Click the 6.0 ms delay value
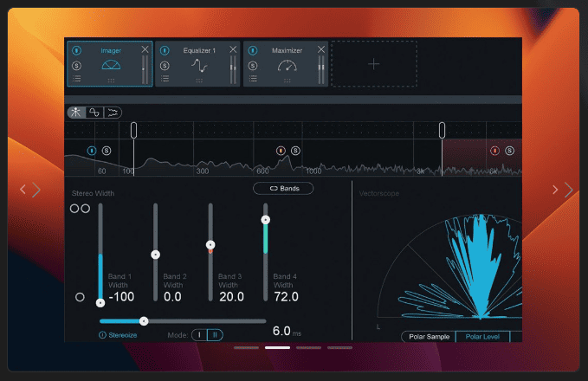Viewport: 588px width, 381px height. (x=281, y=331)
